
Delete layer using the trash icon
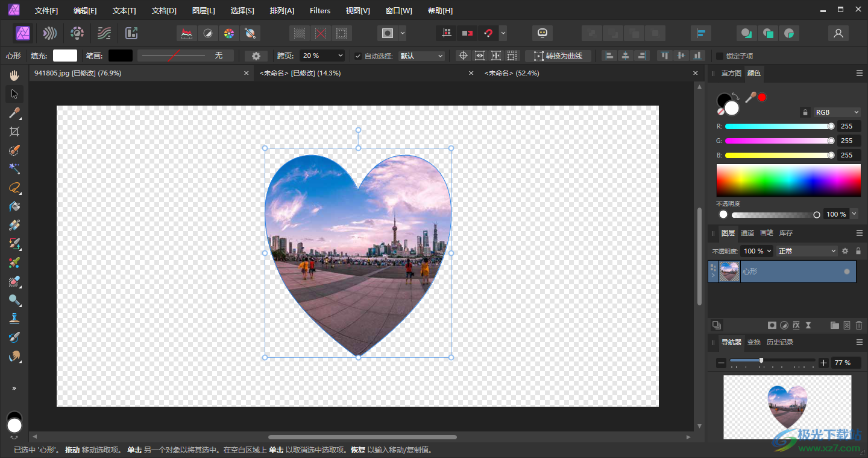859,325
